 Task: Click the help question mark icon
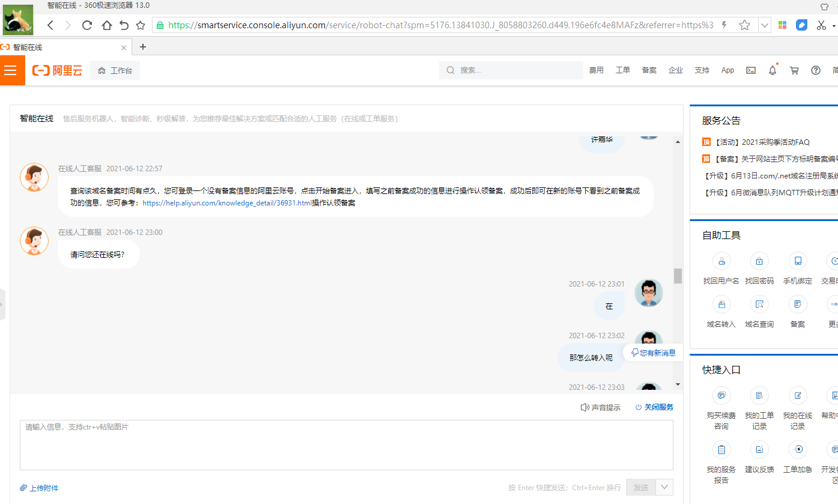(816, 70)
